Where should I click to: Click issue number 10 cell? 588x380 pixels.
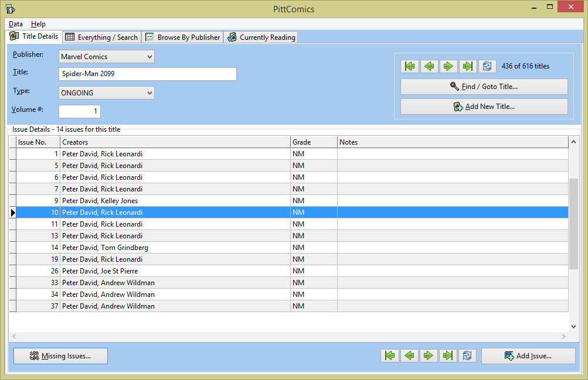38,213
